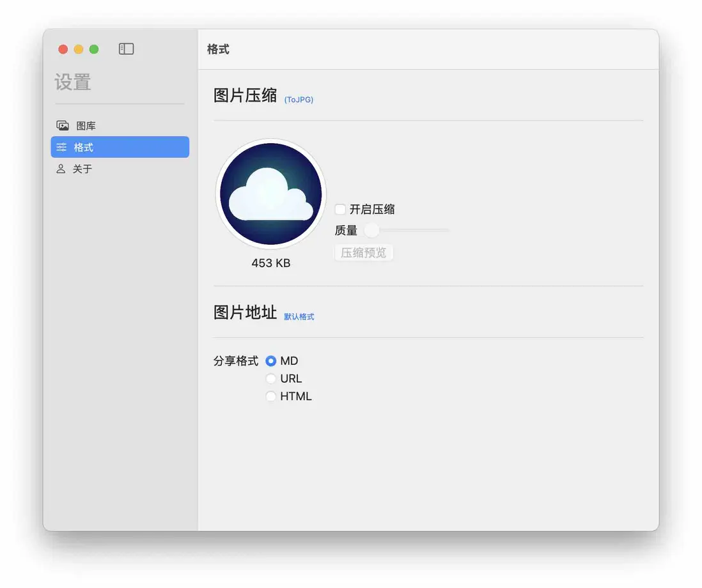This screenshot has width=702, height=588.
Task: Click the cloud image preview thumbnail
Action: pyautogui.click(x=270, y=193)
